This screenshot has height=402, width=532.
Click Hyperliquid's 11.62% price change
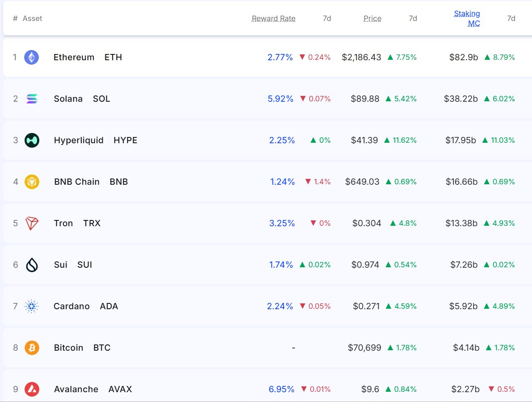pos(400,141)
